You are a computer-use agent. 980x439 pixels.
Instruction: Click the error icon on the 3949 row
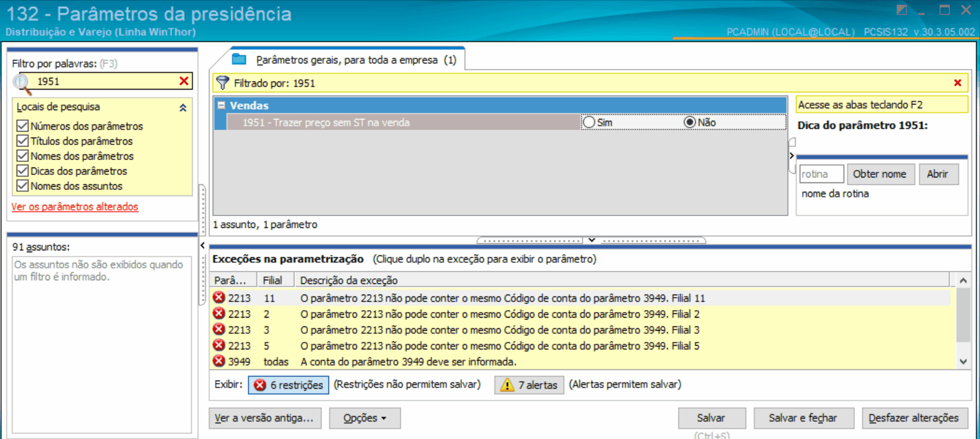[219, 361]
